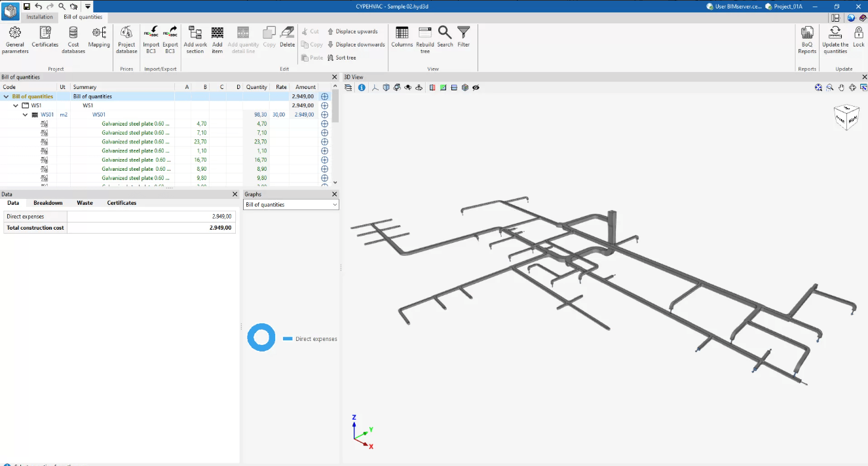Open General parameters
Image resolution: width=868 pixels, height=466 pixels.
point(14,40)
